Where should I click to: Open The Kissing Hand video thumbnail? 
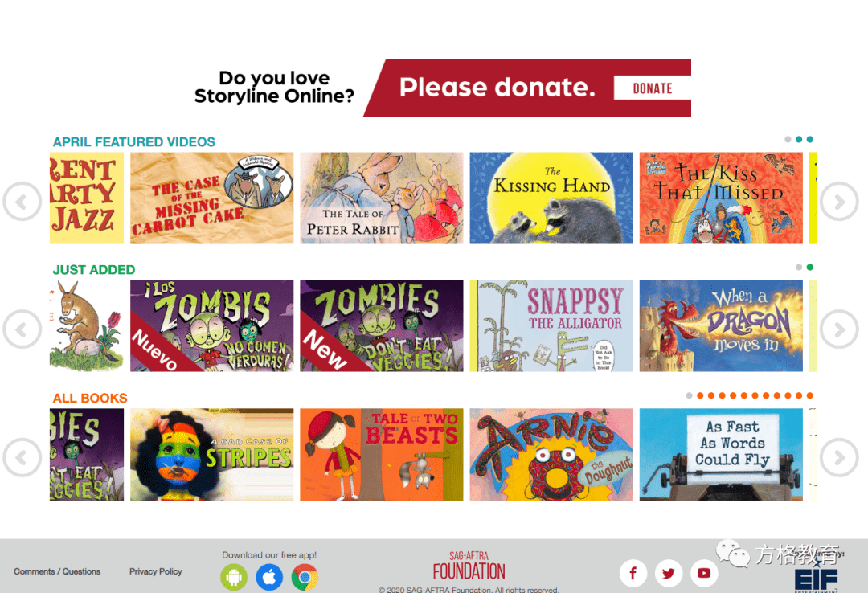[551, 198]
